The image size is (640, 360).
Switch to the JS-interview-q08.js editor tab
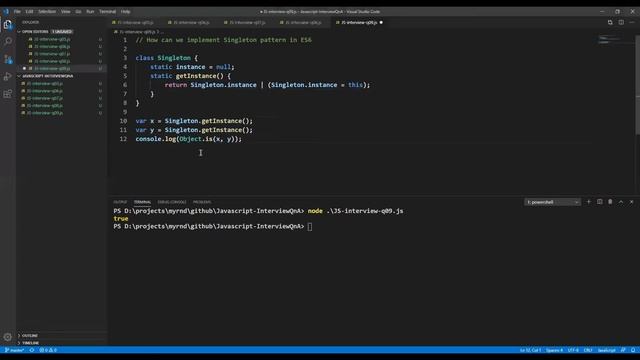pos(303,22)
